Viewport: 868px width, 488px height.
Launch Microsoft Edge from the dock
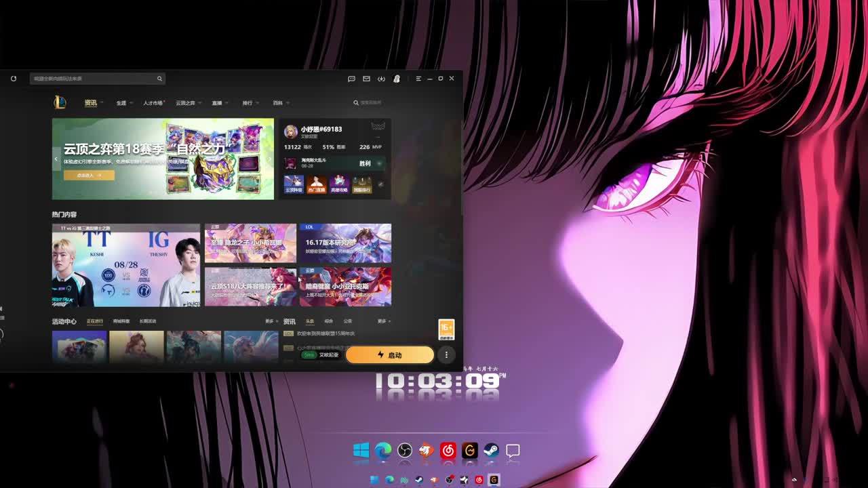(x=383, y=451)
